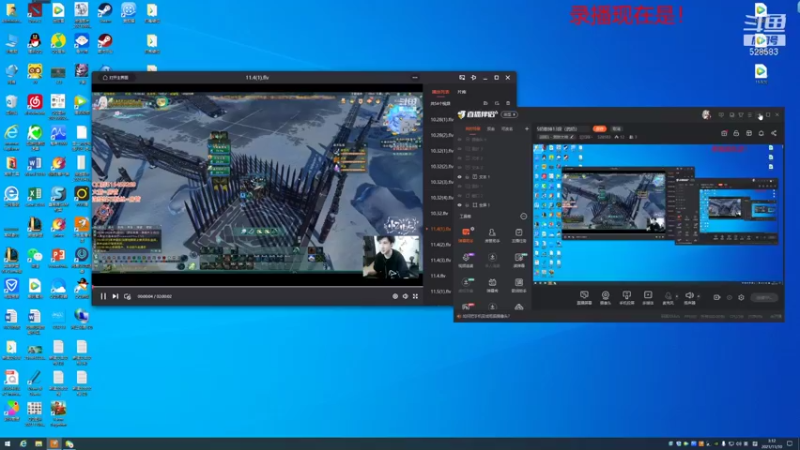Screen dimensions: 800x450
Task: Open the mode dropdown beside streaming app logo
Action: 509,115
